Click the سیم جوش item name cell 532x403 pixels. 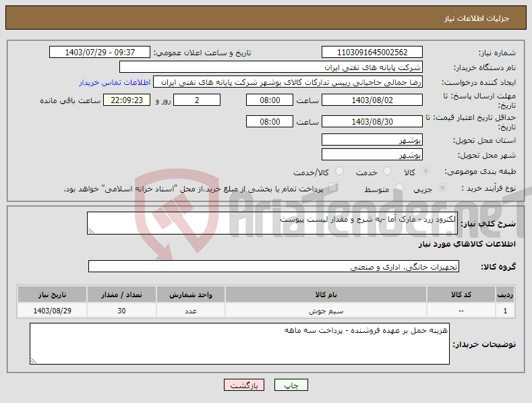[326, 311]
